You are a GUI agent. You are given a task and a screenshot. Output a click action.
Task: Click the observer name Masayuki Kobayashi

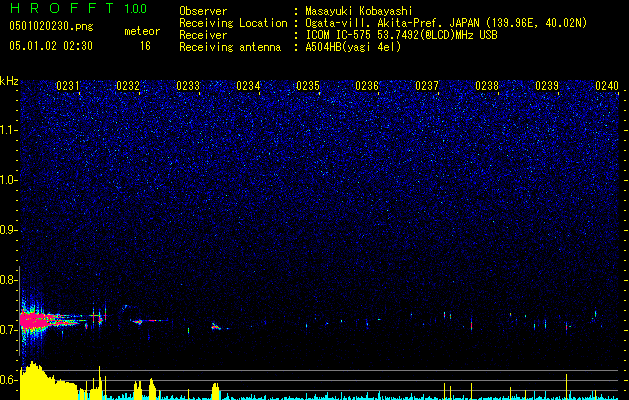pyautogui.click(x=359, y=11)
